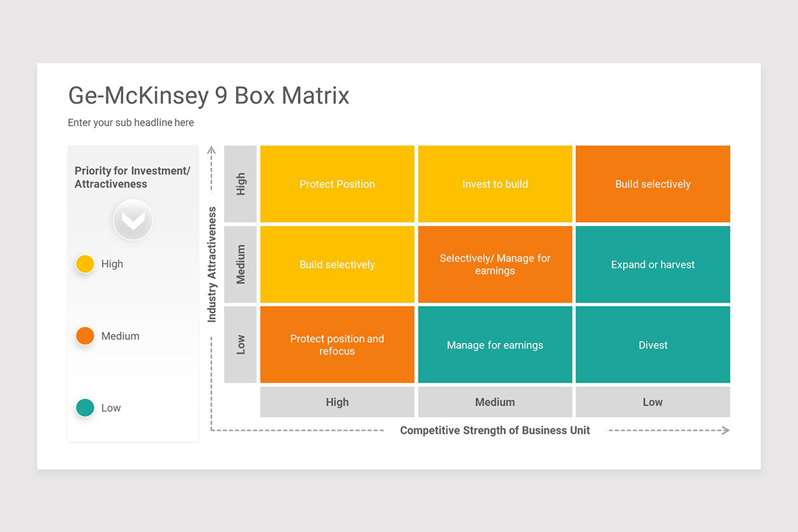Image resolution: width=798 pixels, height=532 pixels.
Task: Click the Protect Position cell
Action: coord(337,184)
